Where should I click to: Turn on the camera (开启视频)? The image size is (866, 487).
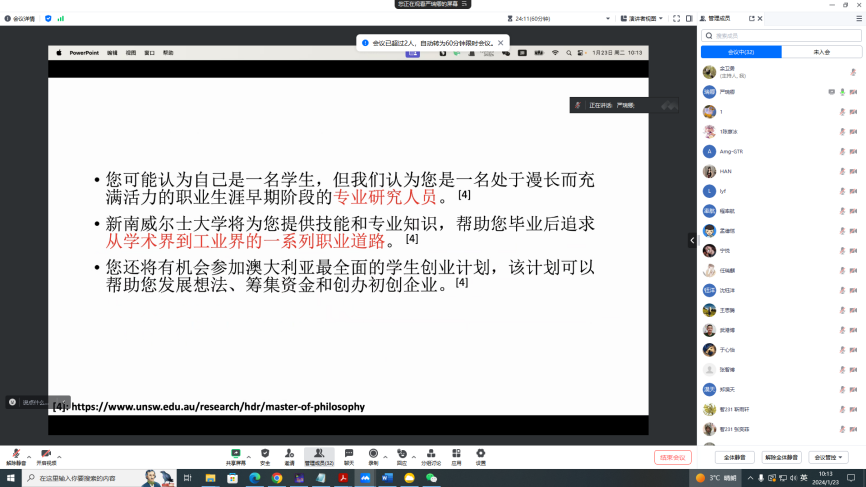coord(46,455)
